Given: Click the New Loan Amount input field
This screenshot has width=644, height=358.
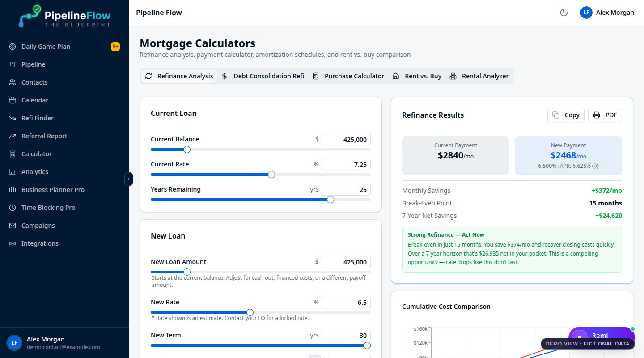Looking at the screenshot, I should click(346, 262).
